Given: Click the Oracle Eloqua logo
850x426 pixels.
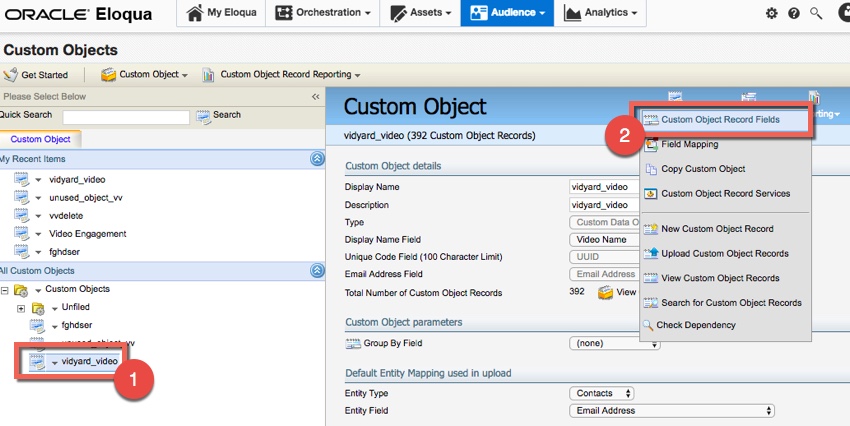Looking at the screenshot, I should 79,15.
